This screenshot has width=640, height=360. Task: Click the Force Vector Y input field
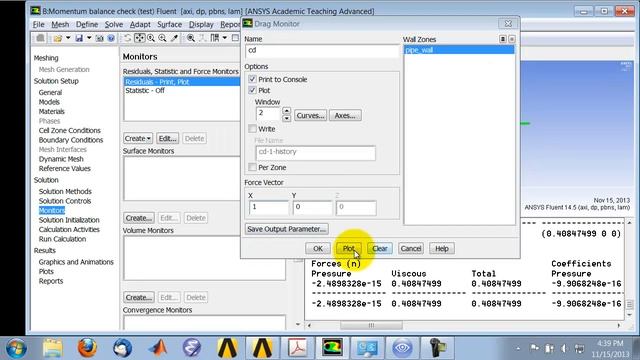coord(312,208)
